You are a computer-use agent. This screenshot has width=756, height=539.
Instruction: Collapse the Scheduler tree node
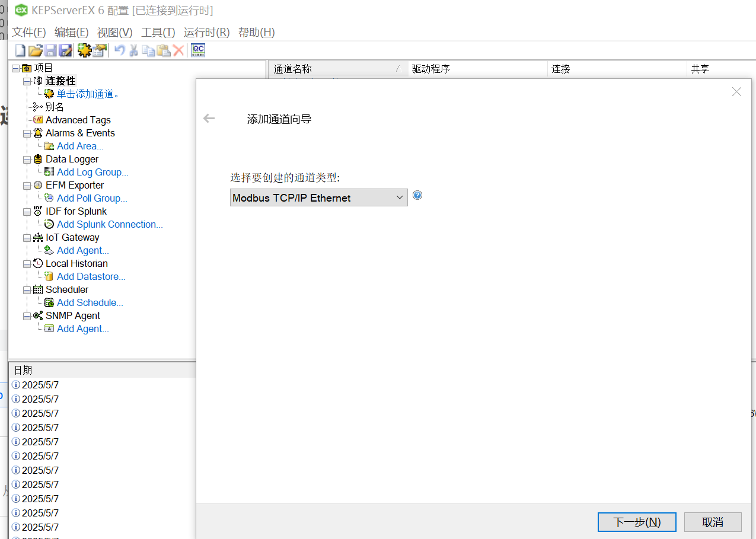[27, 290]
